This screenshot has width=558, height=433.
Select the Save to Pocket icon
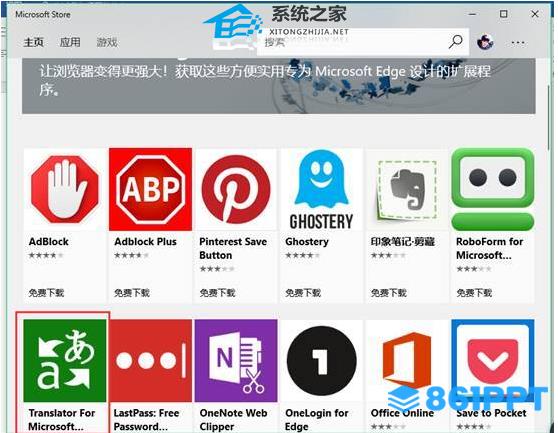coord(493,360)
